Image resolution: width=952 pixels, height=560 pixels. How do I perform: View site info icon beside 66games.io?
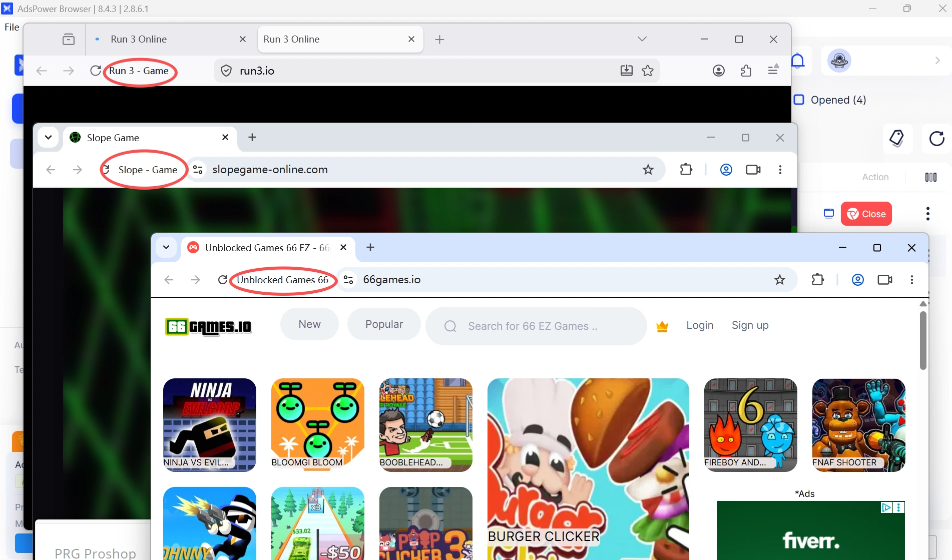(x=348, y=280)
